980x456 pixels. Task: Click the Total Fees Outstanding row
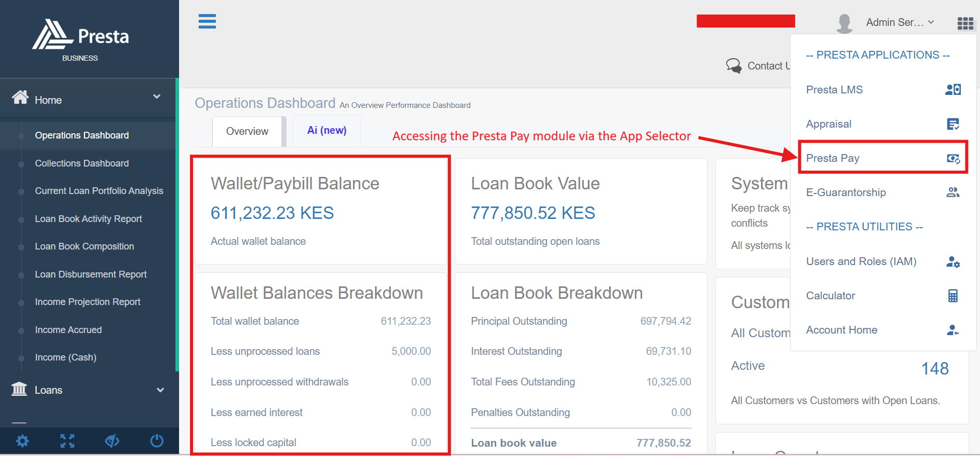pos(581,382)
